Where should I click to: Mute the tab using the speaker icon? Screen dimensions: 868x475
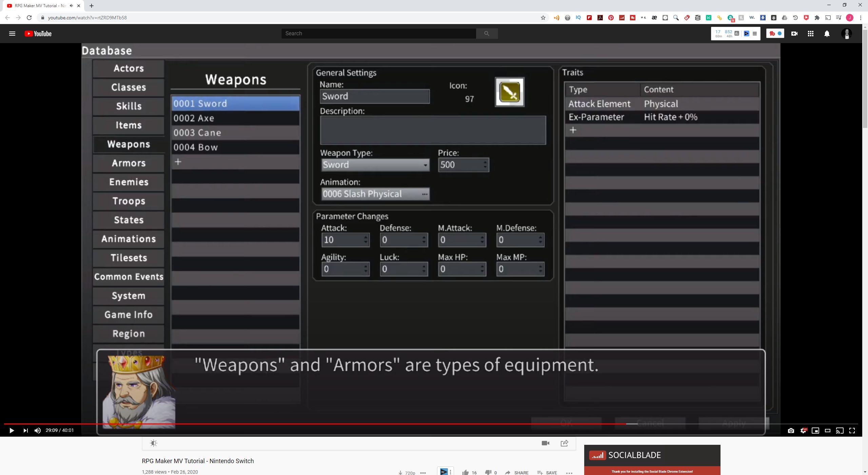(71, 5)
